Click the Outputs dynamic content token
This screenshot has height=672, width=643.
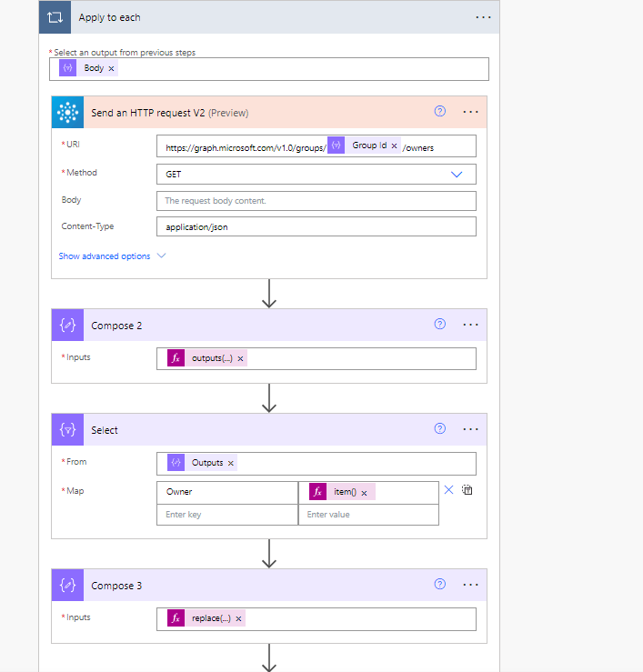click(x=202, y=463)
